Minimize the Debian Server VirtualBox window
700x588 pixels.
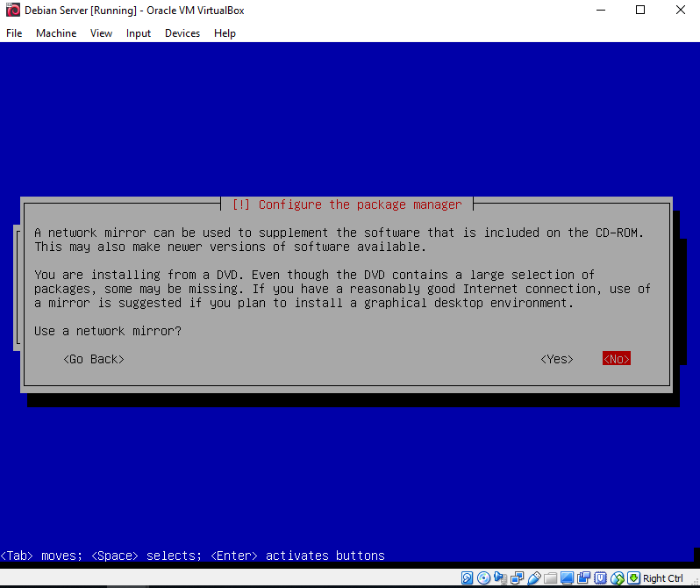(x=602, y=10)
